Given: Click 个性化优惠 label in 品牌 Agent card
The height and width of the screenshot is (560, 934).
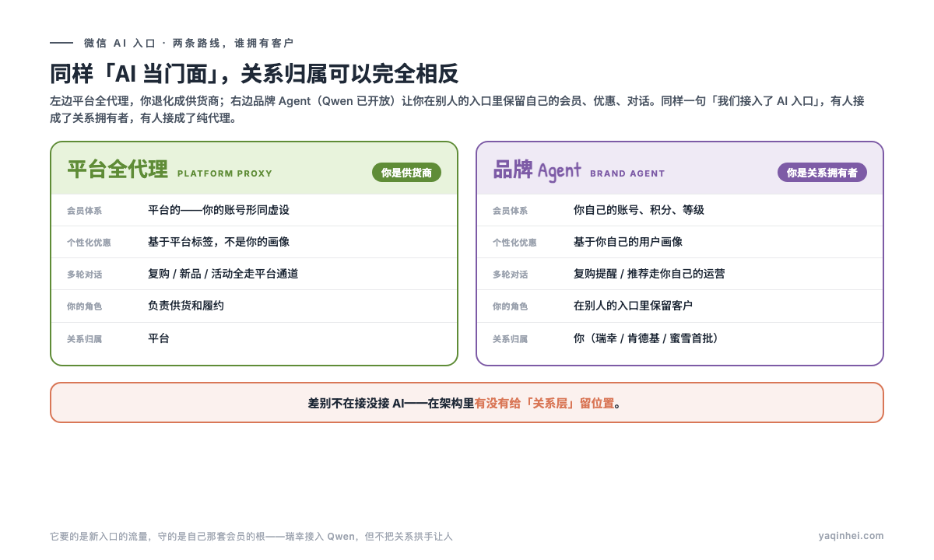Looking at the screenshot, I should click(514, 243).
